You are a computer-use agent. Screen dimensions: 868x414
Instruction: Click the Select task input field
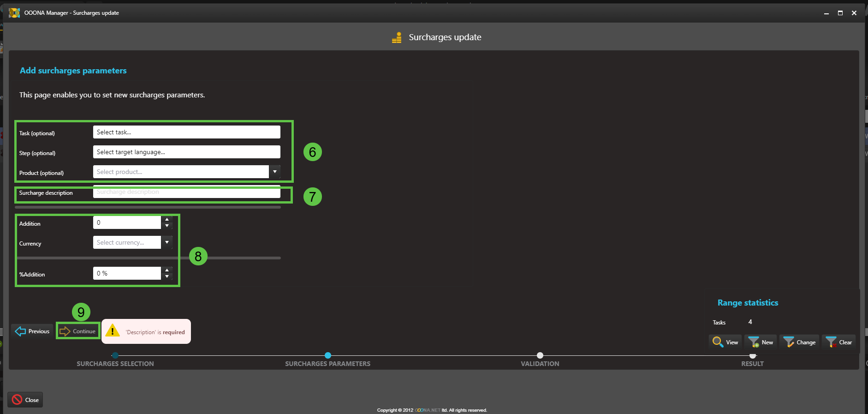[186, 132]
